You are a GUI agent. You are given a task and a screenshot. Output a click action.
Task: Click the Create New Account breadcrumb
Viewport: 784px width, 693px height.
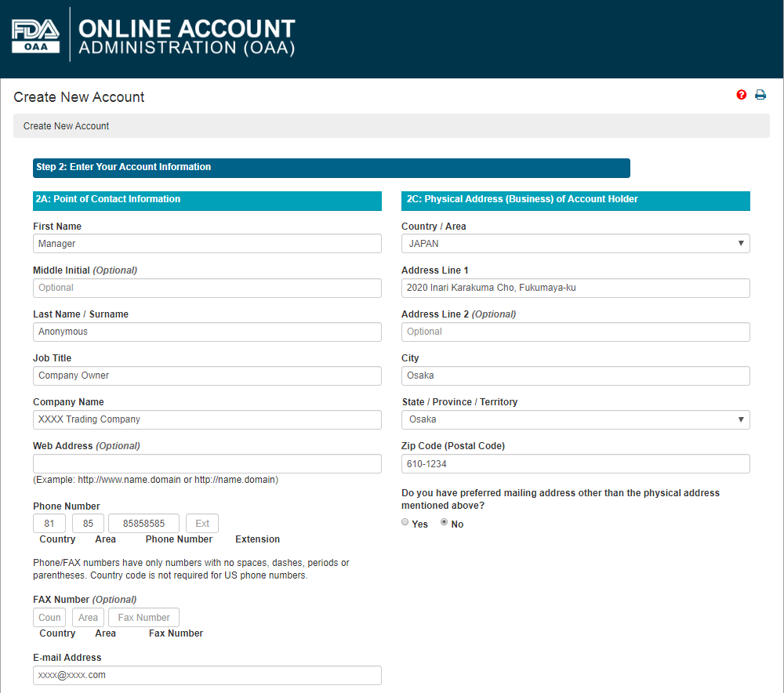tap(66, 126)
